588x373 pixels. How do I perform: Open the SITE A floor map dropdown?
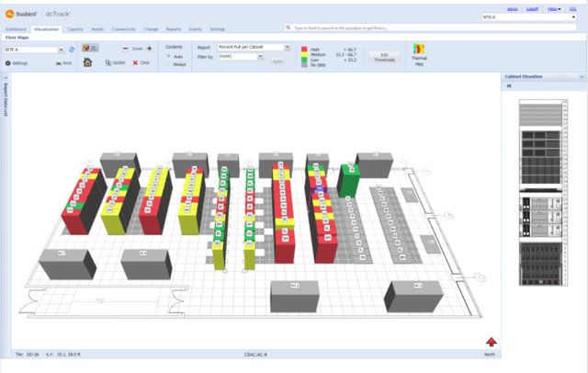[61, 50]
